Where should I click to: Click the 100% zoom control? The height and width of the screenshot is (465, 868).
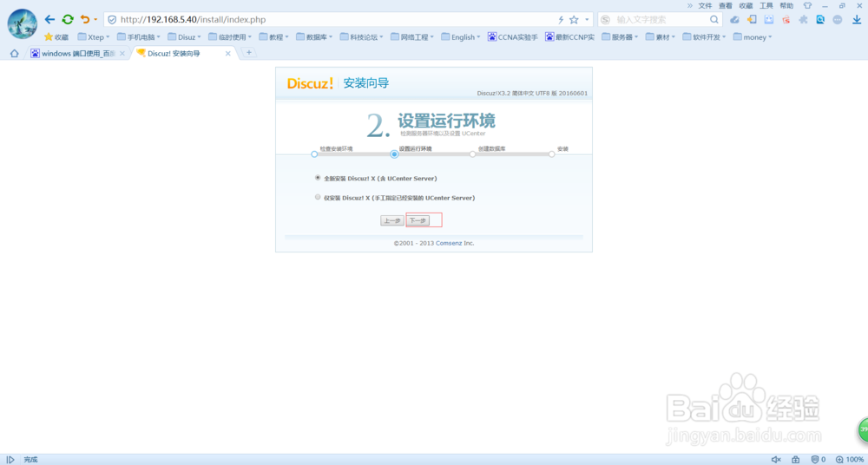click(x=850, y=460)
